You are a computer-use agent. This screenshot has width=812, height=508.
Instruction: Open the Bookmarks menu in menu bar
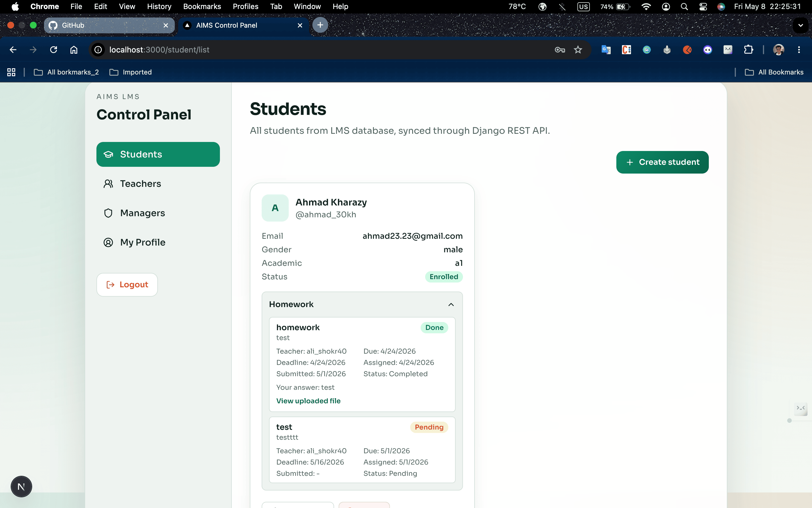pyautogui.click(x=202, y=6)
